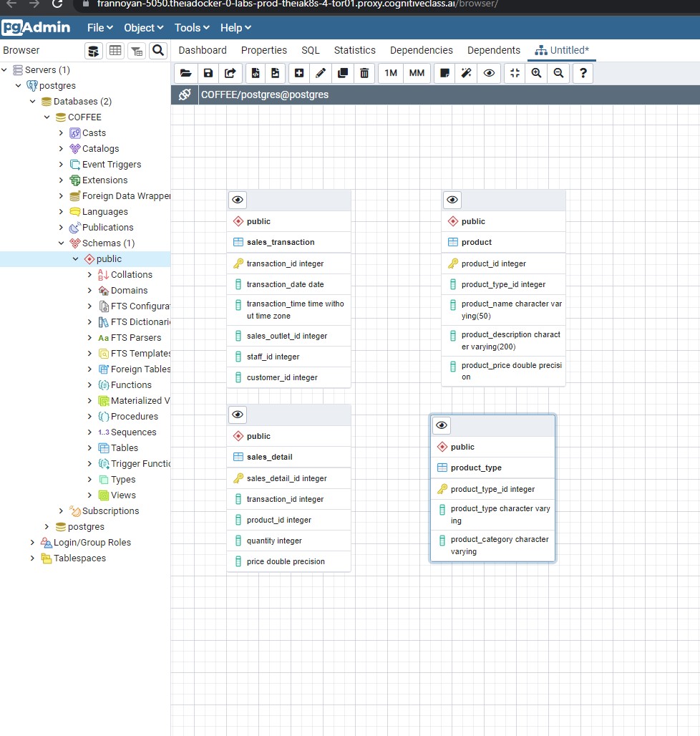
Task: Select the Untitled* ERD tab
Action: click(x=562, y=50)
